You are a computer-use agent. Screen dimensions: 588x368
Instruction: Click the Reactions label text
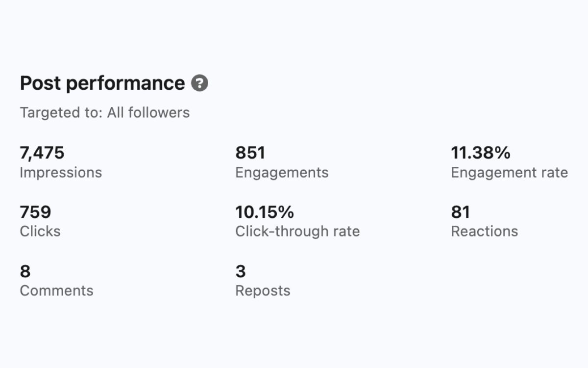point(484,231)
